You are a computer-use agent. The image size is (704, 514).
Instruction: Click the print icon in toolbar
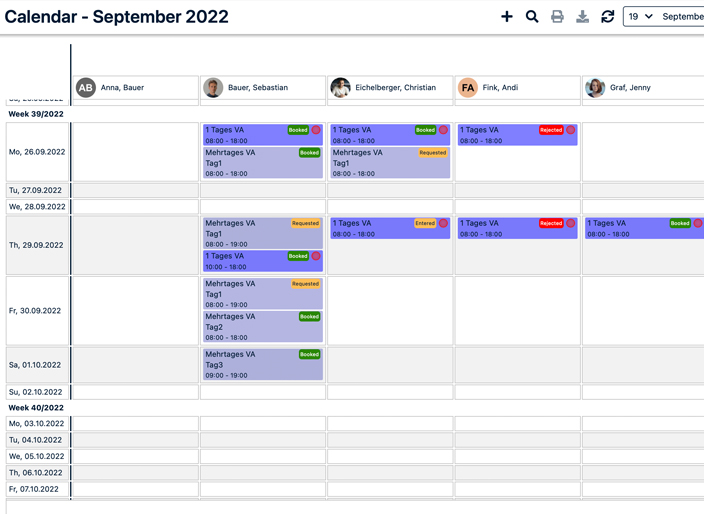(557, 17)
